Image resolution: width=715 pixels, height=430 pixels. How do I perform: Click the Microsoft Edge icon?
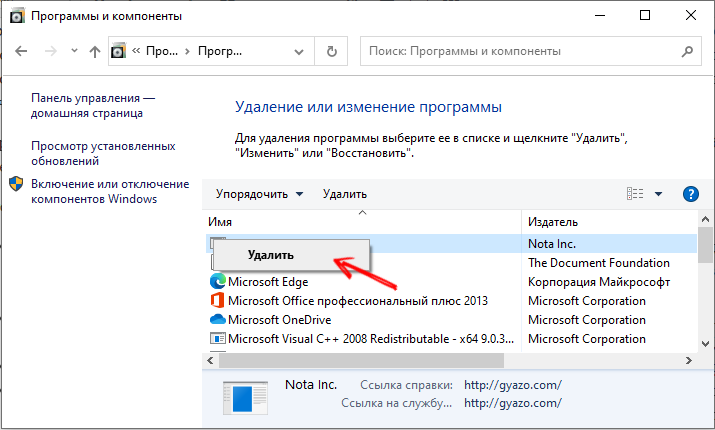coord(218,281)
